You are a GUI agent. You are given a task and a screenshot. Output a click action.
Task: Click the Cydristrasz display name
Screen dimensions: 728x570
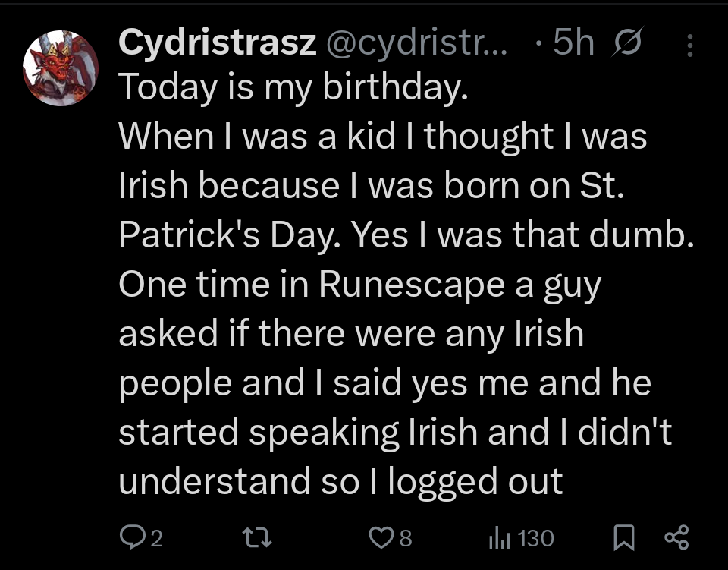217,45
